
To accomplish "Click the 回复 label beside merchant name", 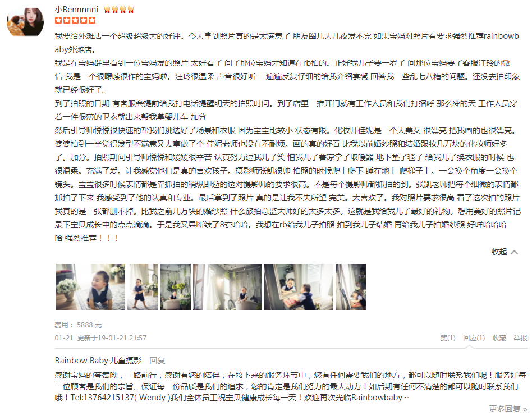I will pos(157,361).
